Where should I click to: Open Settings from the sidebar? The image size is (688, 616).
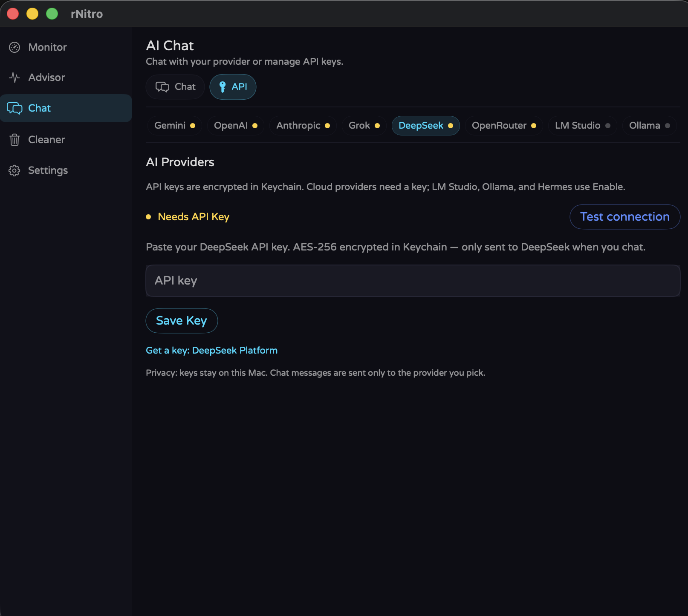(x=66, y=170)
